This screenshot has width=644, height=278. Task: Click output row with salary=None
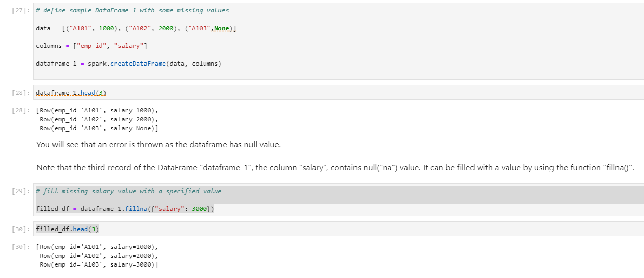click(99, 128)
